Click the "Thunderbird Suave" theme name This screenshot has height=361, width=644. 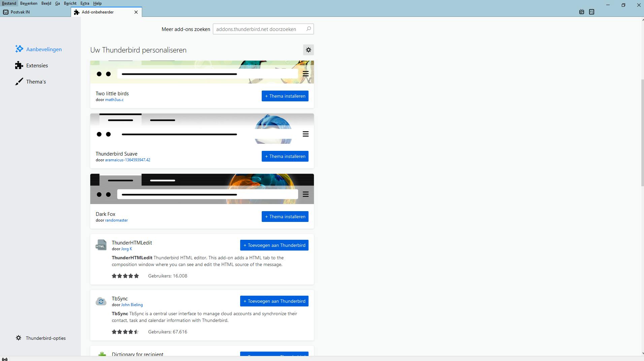tap(117, 154)
